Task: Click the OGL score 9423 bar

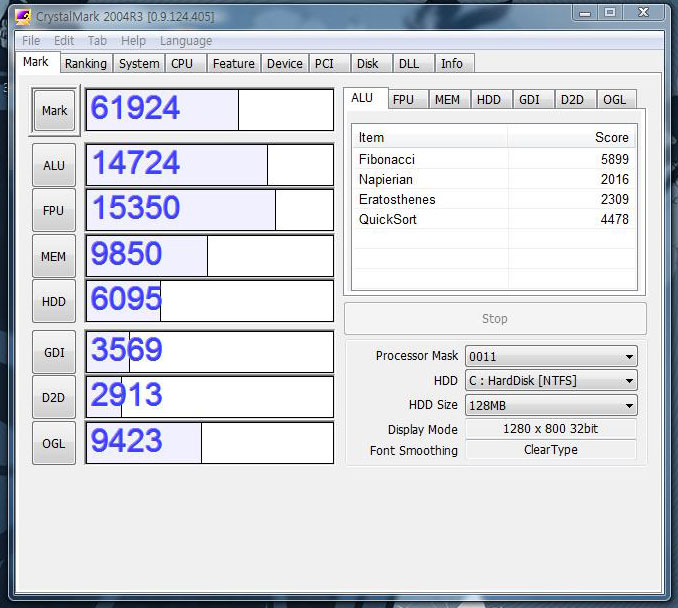Action: (210, 443)
